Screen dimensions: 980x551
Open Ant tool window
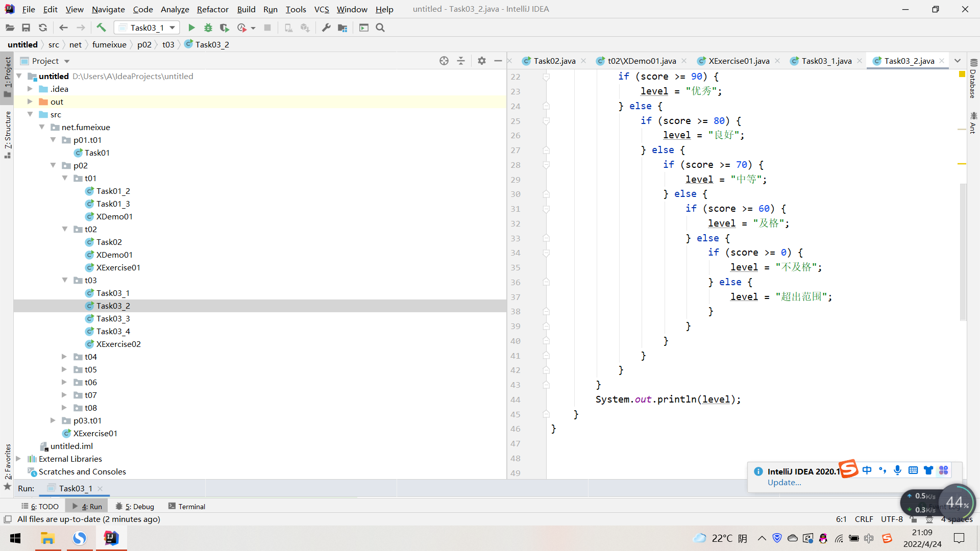[x=973, y=122]
